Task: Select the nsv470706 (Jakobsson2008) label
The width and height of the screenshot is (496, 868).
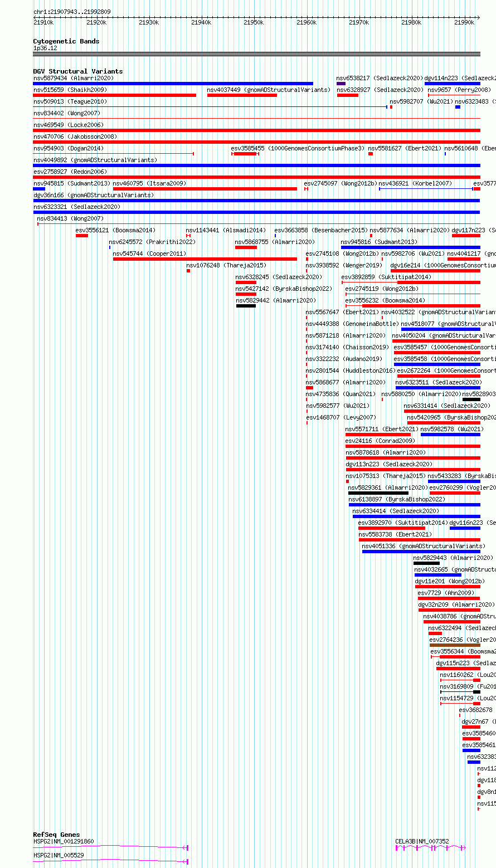Action: coord(75,136)
